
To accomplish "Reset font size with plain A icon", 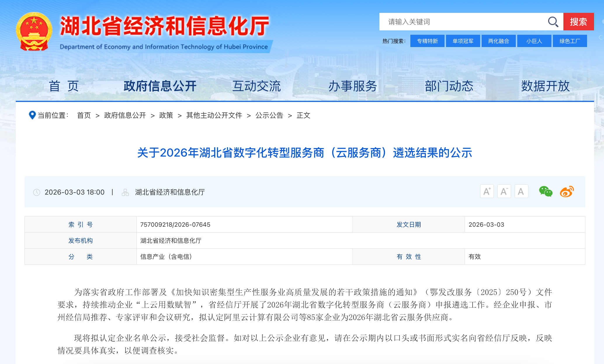I will click(x=521, y=192).
